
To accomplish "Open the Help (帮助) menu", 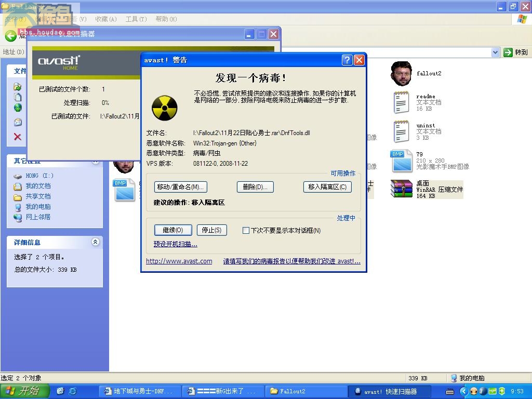I will click(166, 19).
